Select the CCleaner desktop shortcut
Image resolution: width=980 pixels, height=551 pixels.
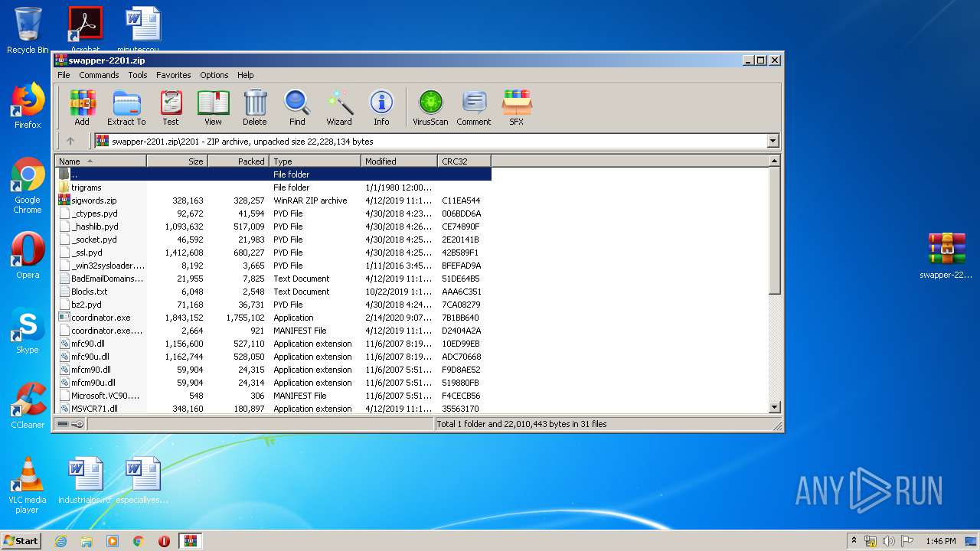pyautogui.click(x=28, y=406)
